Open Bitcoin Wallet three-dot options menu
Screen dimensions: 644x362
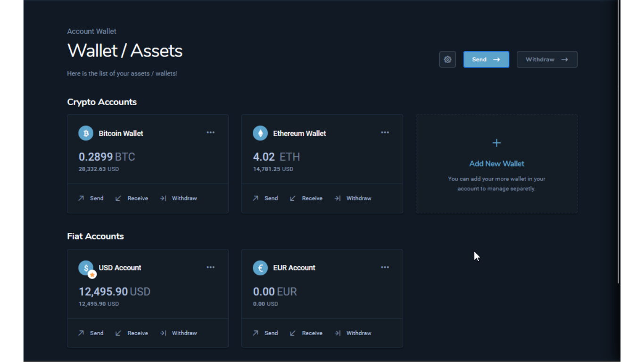(211, 132)
